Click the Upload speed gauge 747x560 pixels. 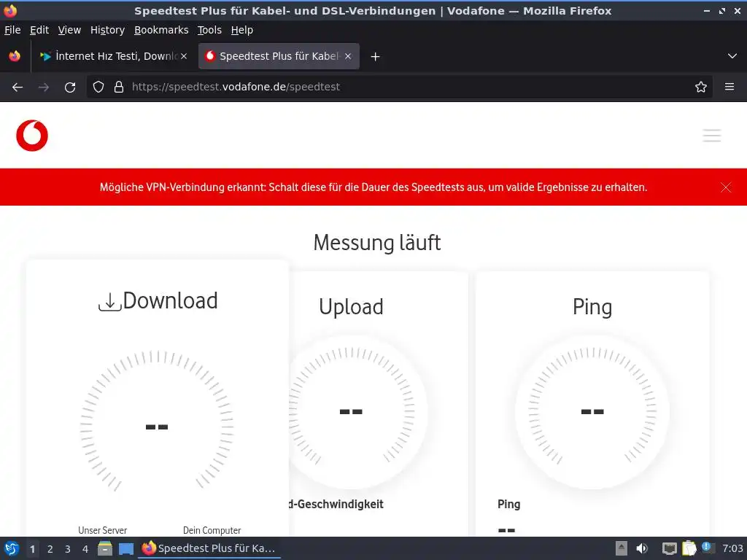tap(352, 411)
